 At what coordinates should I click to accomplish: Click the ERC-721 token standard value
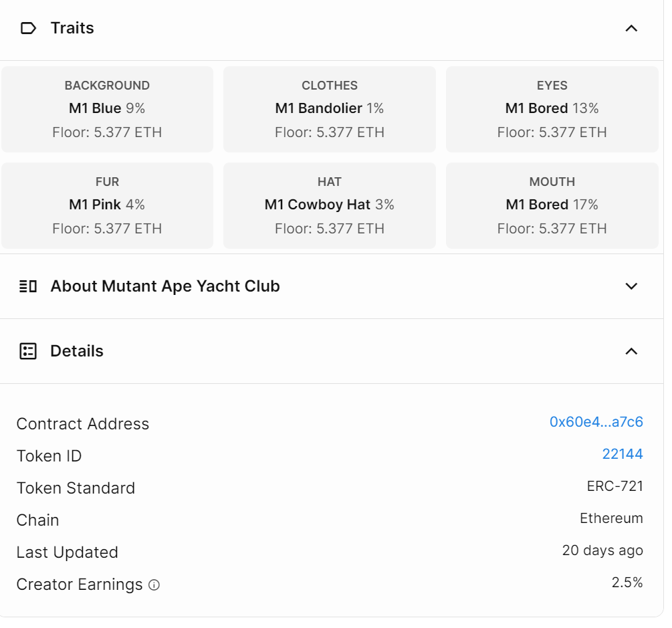point(615,486)
